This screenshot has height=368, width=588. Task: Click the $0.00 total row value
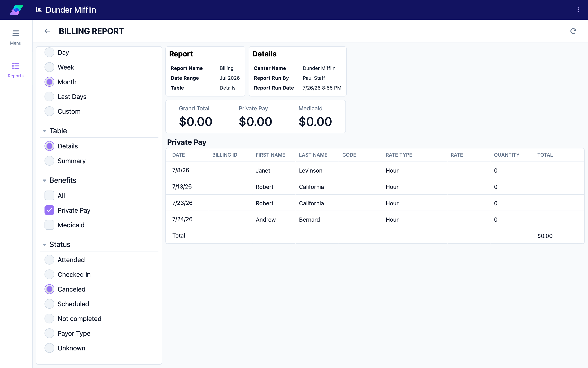coord(545,236)
